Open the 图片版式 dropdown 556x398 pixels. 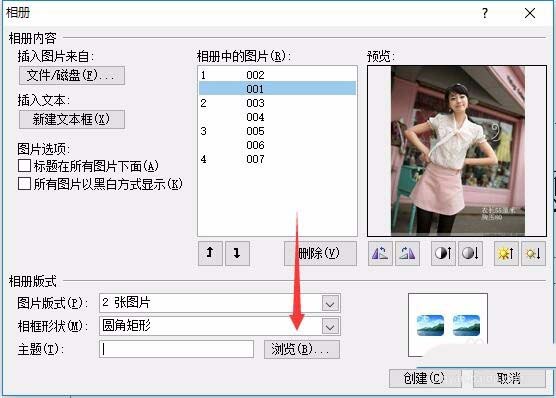(330, 304)
